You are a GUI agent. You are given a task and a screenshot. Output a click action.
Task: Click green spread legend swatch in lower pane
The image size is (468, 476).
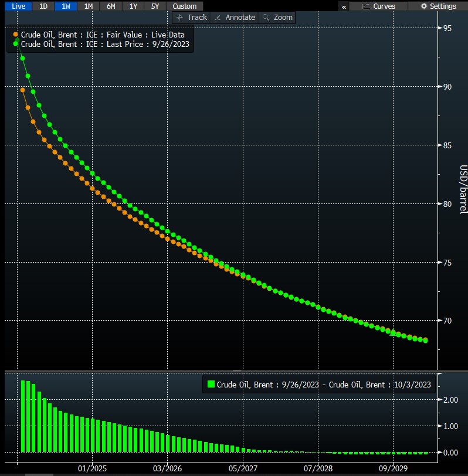pos(211,385)
